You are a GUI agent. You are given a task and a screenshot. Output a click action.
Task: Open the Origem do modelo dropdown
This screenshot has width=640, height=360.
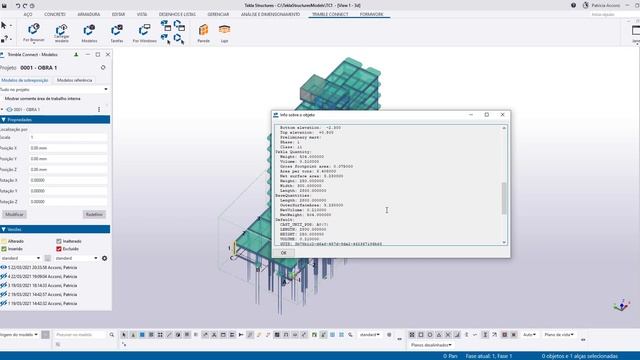coord(19,335)
